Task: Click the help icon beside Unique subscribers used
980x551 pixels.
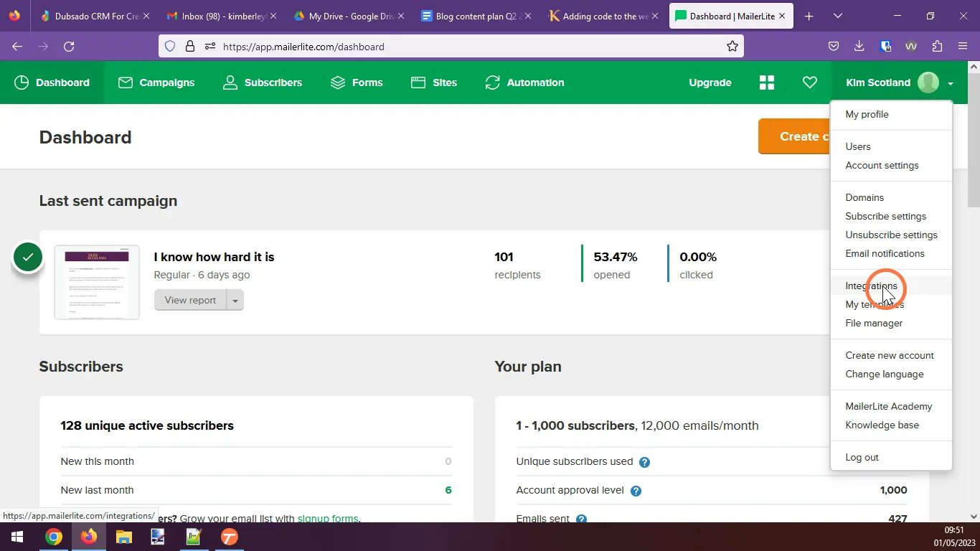Action: (644, 462)
